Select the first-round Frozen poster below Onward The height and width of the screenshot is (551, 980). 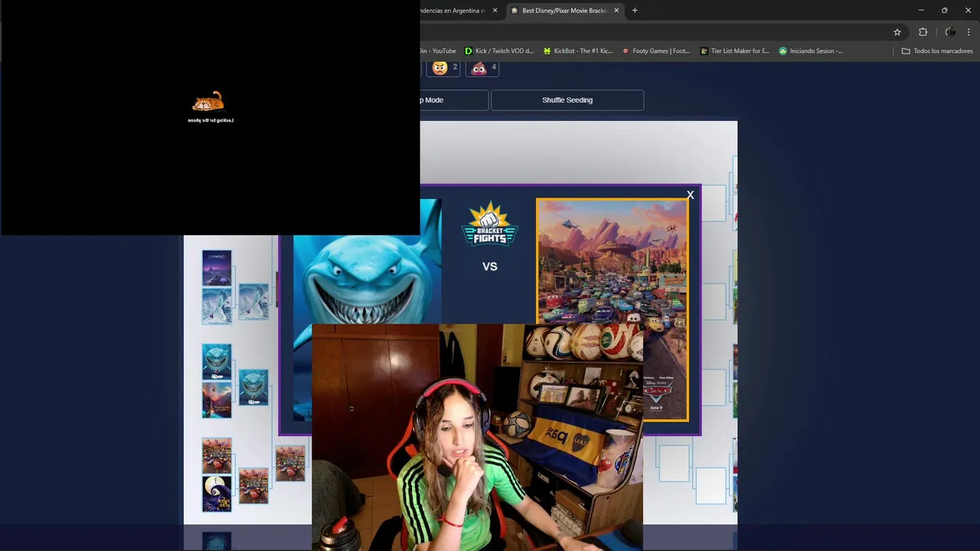point(217,306)
